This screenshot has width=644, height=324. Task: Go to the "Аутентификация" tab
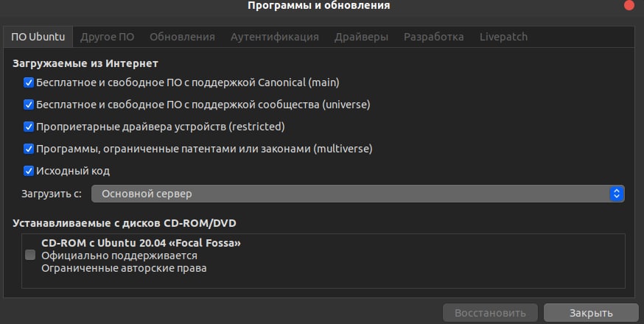(x=274, y=37)
